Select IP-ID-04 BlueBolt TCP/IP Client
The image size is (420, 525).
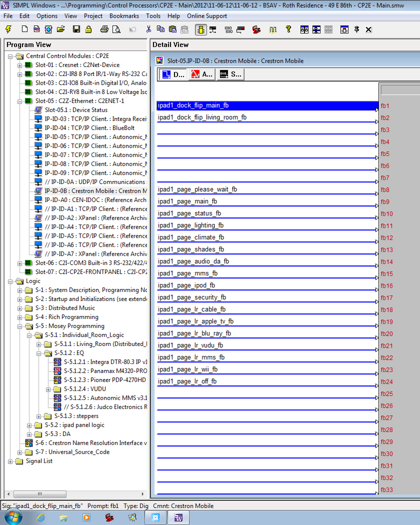(89, 128)
